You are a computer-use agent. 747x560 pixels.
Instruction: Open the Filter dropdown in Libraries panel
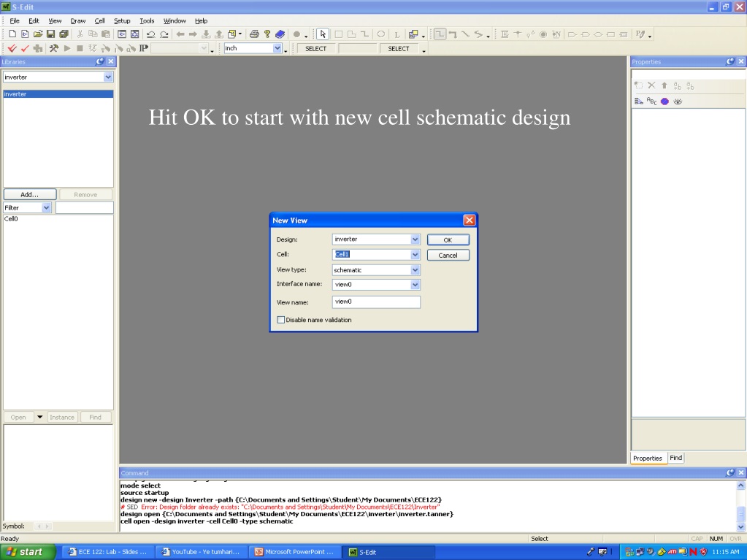tap(46, 207)
